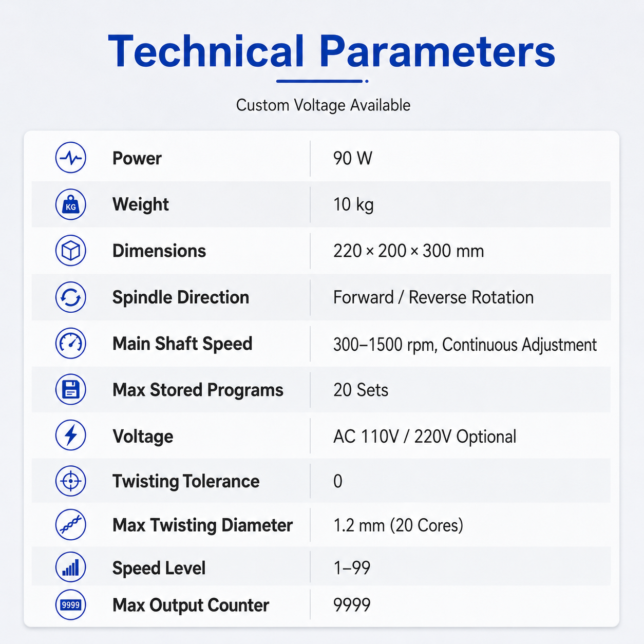644x644 pixels.
Task: Select the 90 W power value
Action: (x=353, y=158)
